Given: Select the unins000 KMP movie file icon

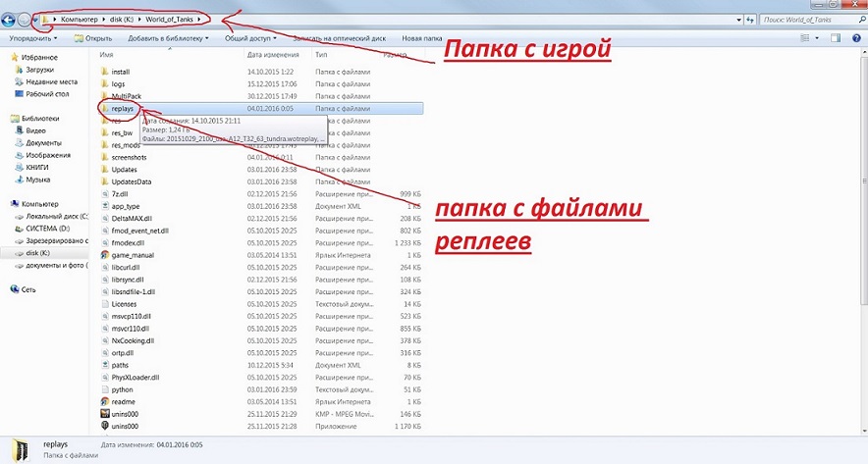Looking at the screenshot, I should click(105, 414).
